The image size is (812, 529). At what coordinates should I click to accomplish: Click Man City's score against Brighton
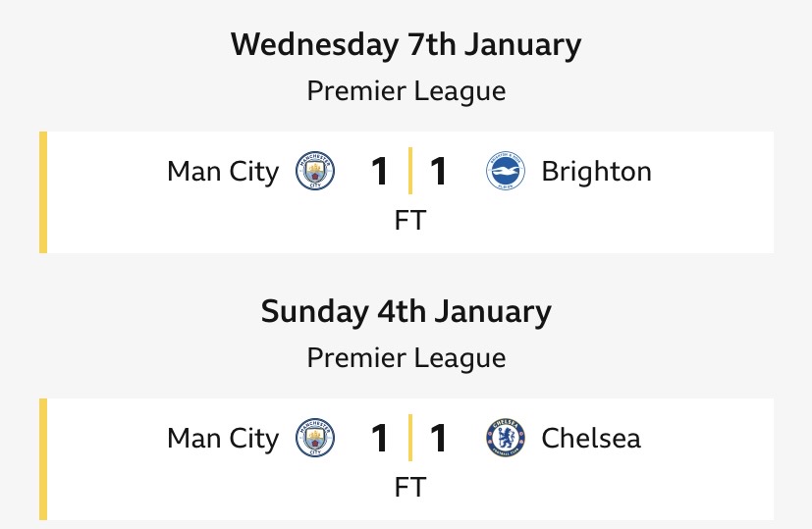point(380,172)
